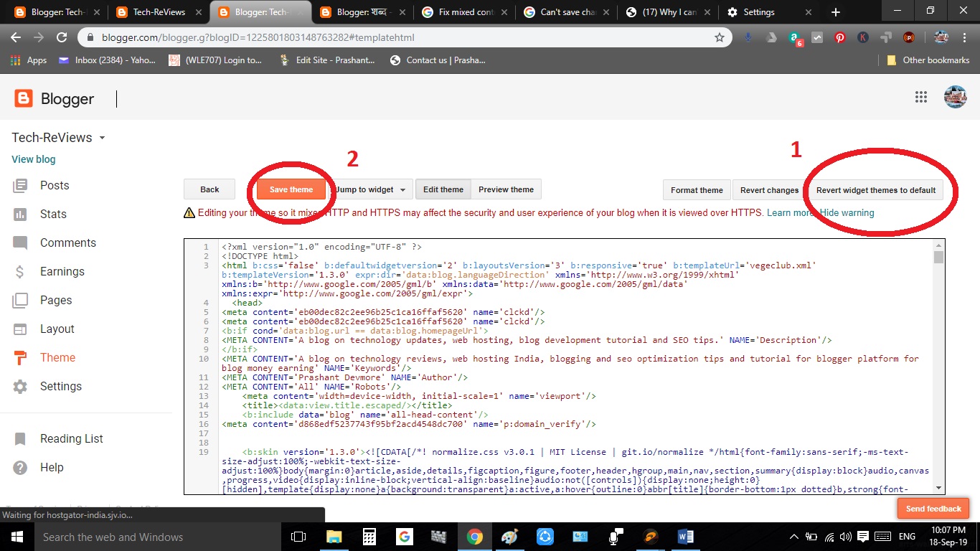Switch to the '(17) Why I can' tab
Screen dimensions: 980x551
pyautogui.click(x=670, y=12)
